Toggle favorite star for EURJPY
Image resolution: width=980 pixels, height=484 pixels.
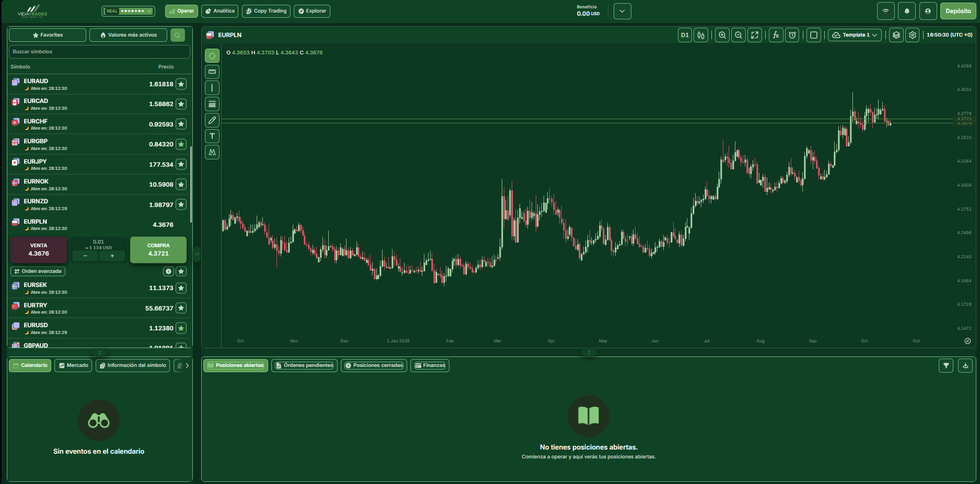pyautogui.click(x=181, y=164)
